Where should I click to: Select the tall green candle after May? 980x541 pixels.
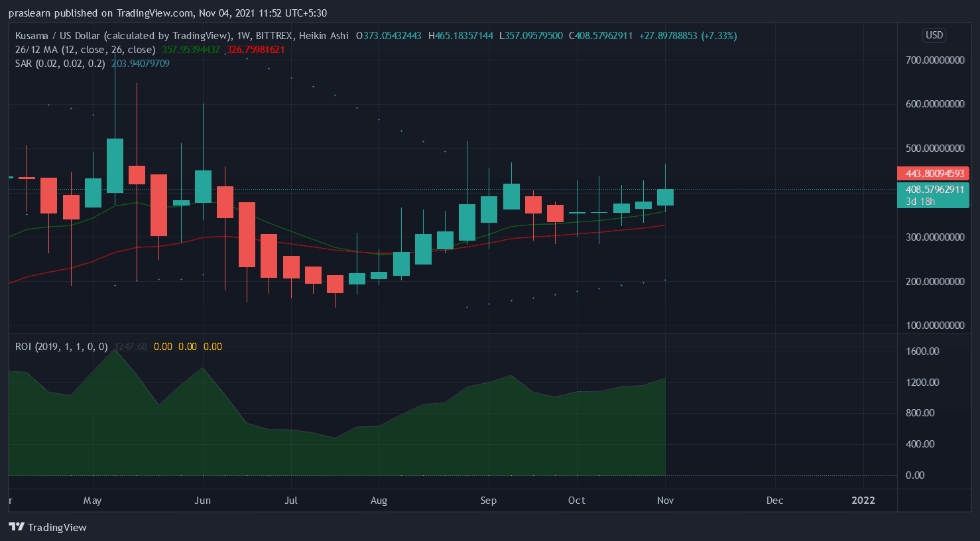tap(115, 166)
